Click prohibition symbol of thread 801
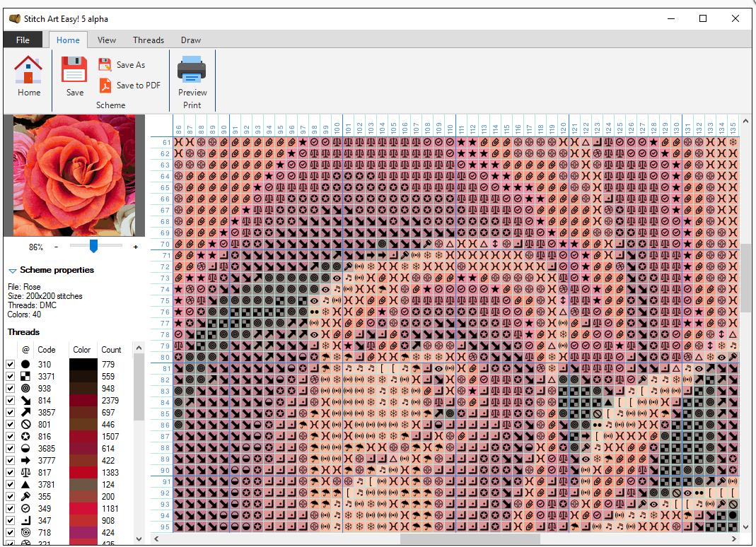The height and width of the screenshot is (547, 756). click(x=25, y=425)
